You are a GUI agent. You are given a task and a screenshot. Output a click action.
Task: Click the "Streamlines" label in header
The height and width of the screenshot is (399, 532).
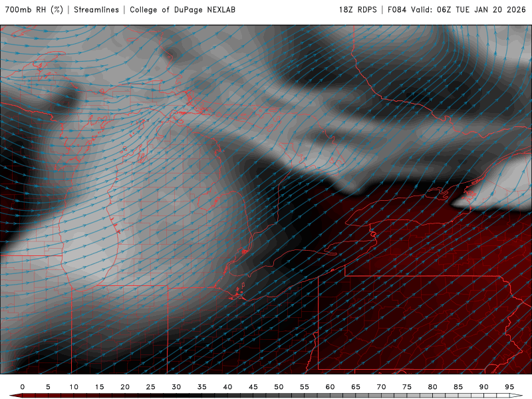[96, 9]
